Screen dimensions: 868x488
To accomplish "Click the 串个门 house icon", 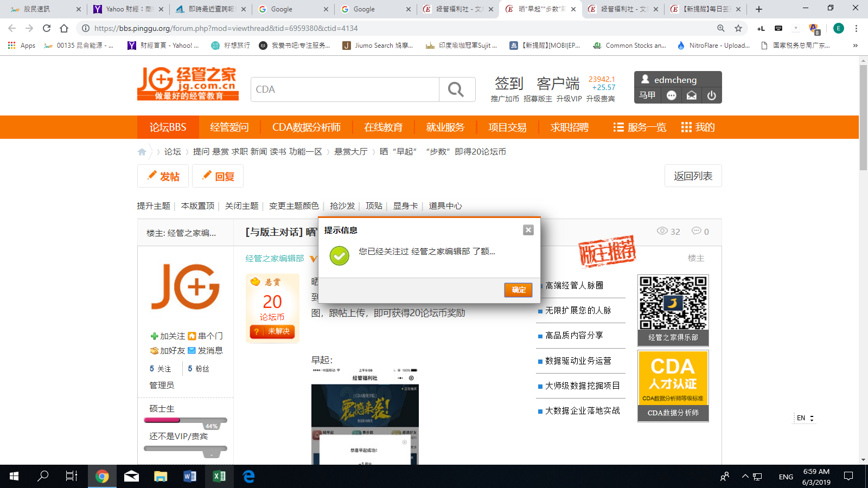I will point(192,336).
